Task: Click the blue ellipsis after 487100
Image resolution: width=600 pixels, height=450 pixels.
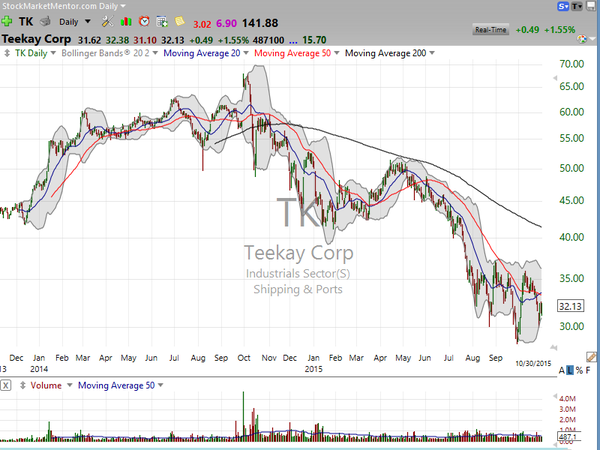Action: coord(293,41)
